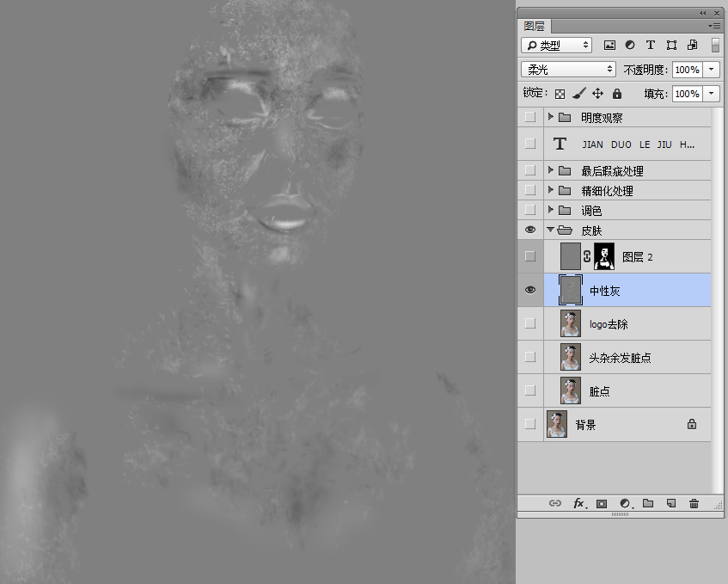
Task: Click the lock image pixels brush icon
Action: click(x=578, y=94)
